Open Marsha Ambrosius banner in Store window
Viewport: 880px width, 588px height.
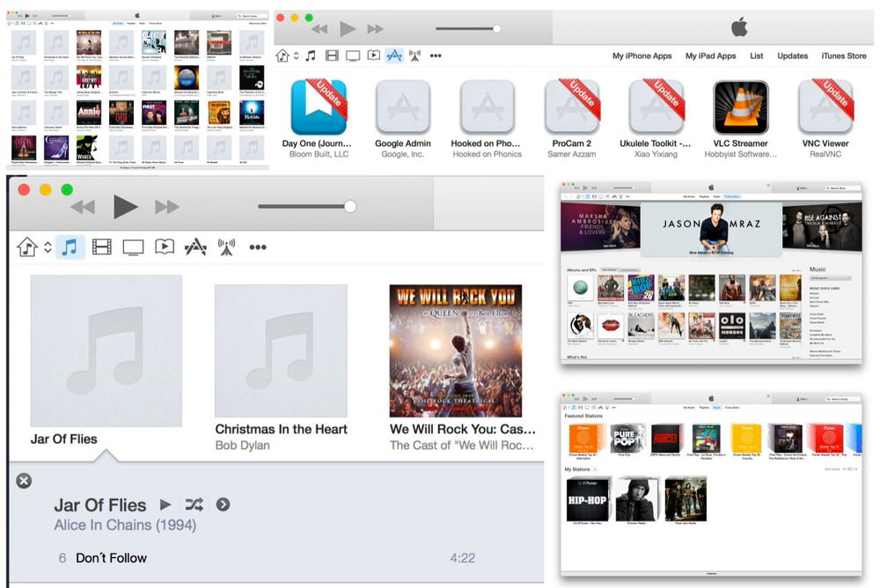point(600,227)
